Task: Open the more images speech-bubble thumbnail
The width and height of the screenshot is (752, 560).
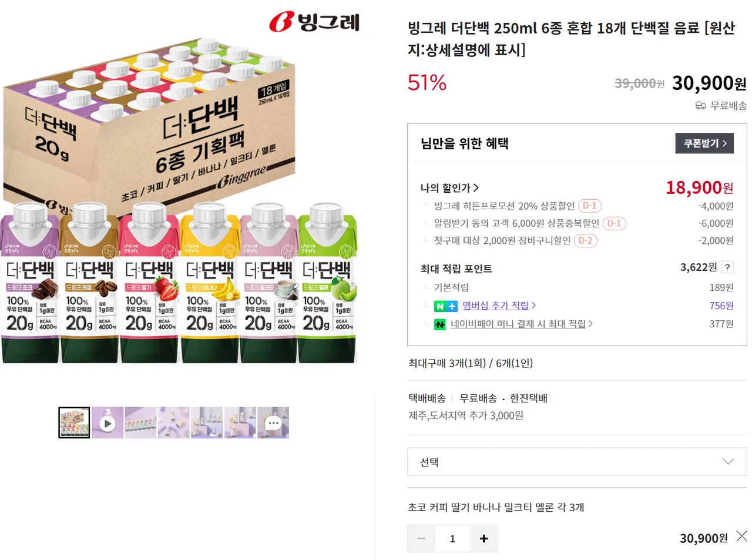Action: 273,422
